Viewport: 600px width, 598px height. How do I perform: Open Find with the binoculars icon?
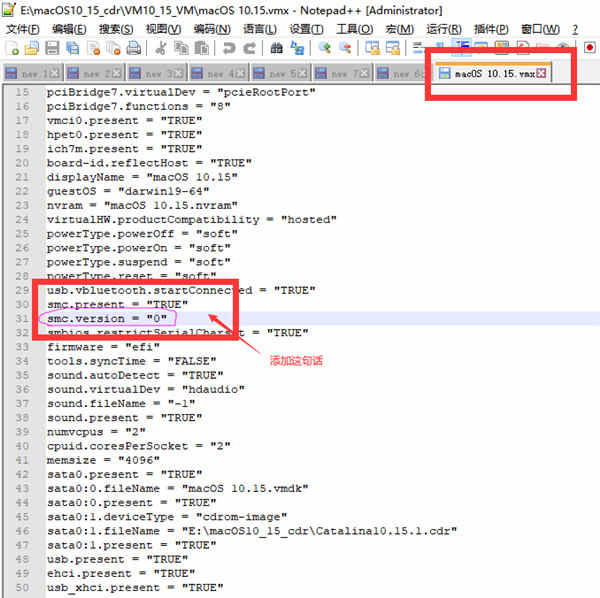[276, 49]
